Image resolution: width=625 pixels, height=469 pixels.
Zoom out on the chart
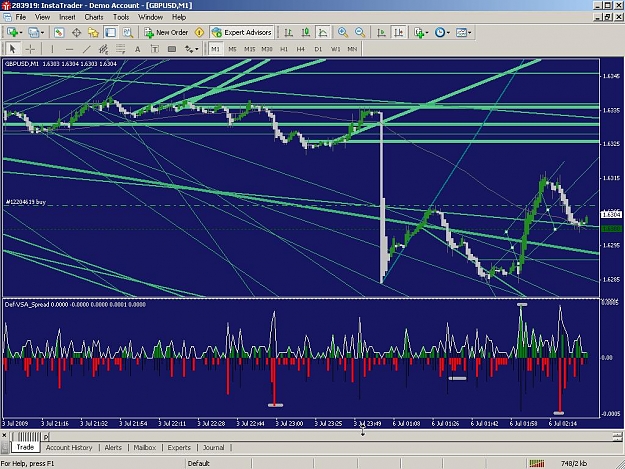pyautogui.click(x=360, y=33)
